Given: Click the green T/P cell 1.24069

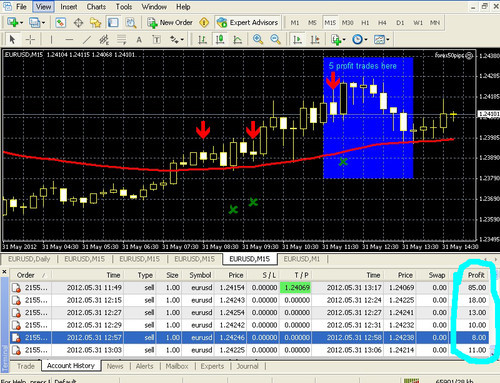Looking at the screenshot, I should pyautogui.click(x=296, y=288).
